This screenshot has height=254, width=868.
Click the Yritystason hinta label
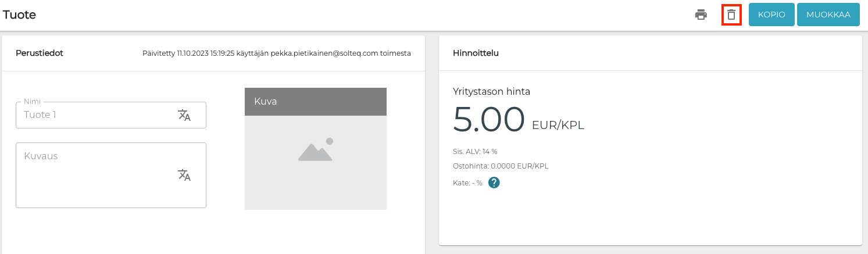coord(491,91)
